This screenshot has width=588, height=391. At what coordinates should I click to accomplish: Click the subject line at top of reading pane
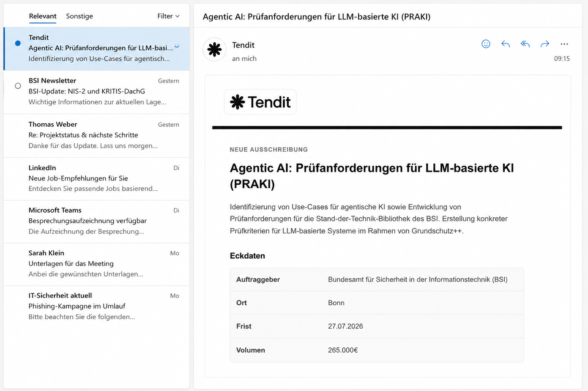317,16
